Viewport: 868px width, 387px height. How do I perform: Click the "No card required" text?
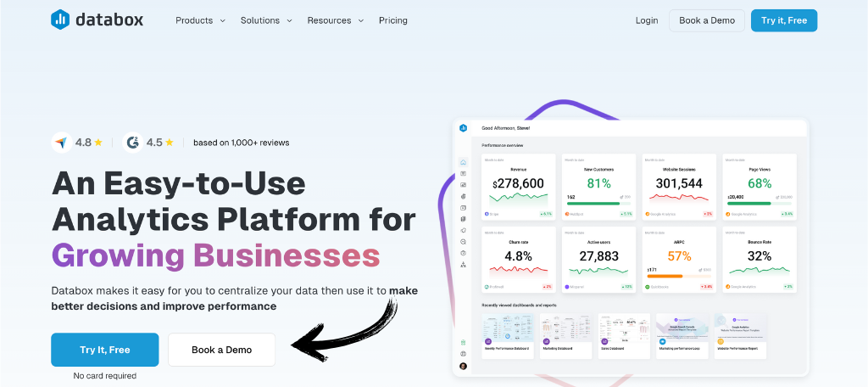click(104, 376)
